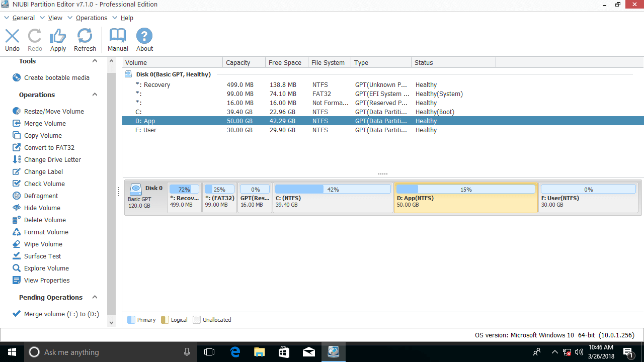Click the Refresh toolbar icon
644x362 pixels.
pos(85,36)
